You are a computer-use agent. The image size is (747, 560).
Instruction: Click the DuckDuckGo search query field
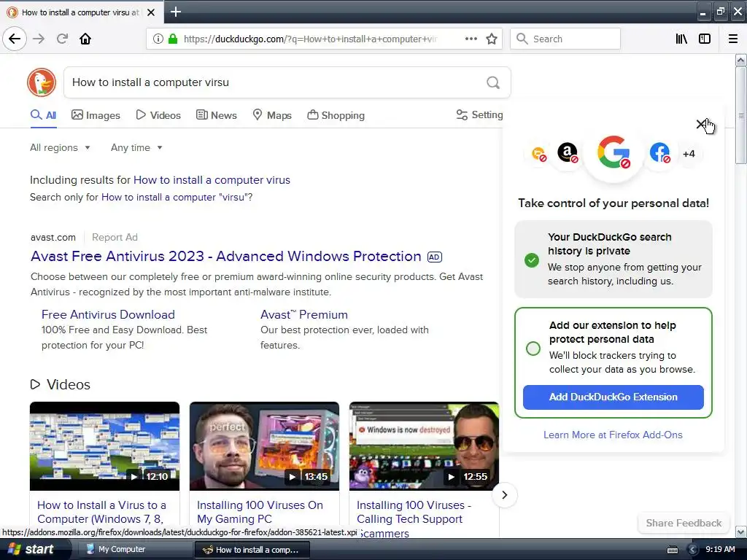tap(276, 82)
